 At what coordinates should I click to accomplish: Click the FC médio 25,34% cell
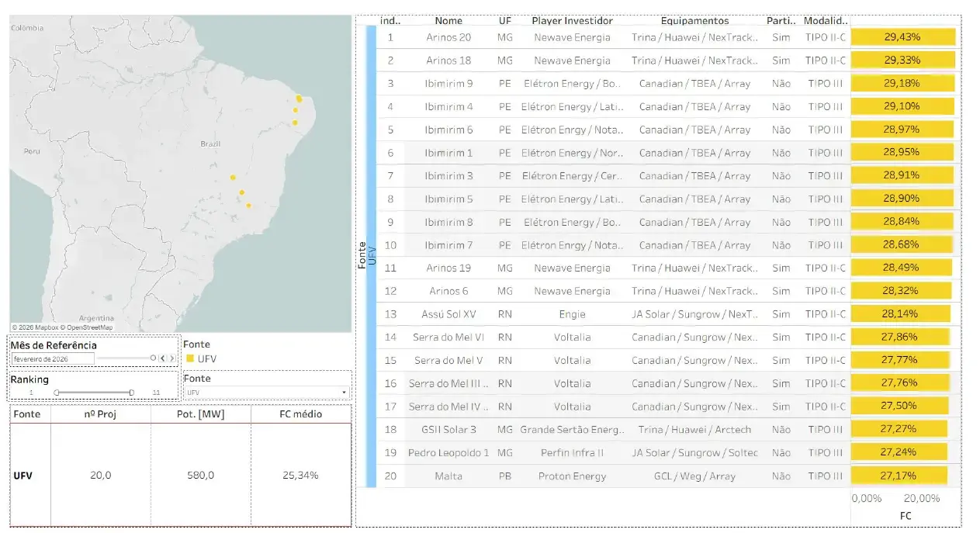[301, 475]
